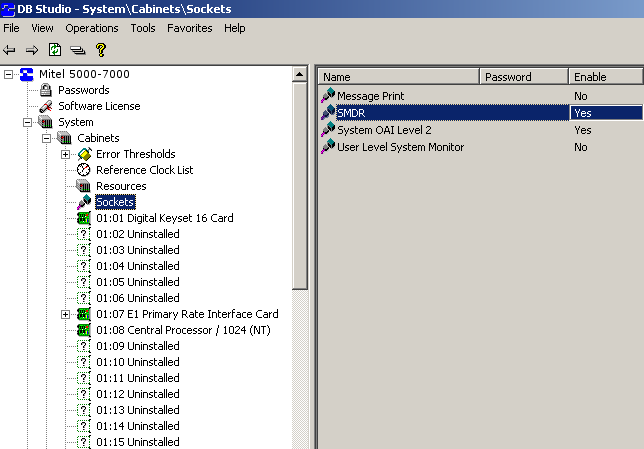This screenshot has width=644, height=449.
Task: Expand the 01:07 E1 Primary Rate Interface Card
Action: coord(66,314)
